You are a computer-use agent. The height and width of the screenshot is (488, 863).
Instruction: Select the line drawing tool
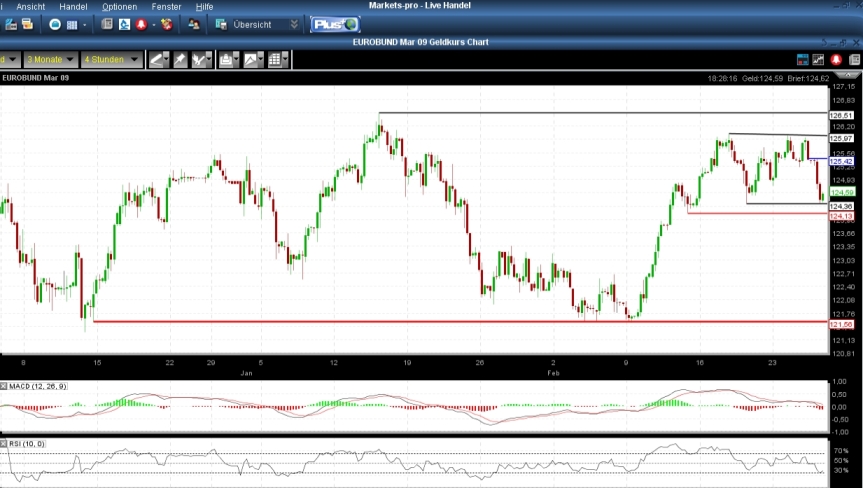[156, 60]
